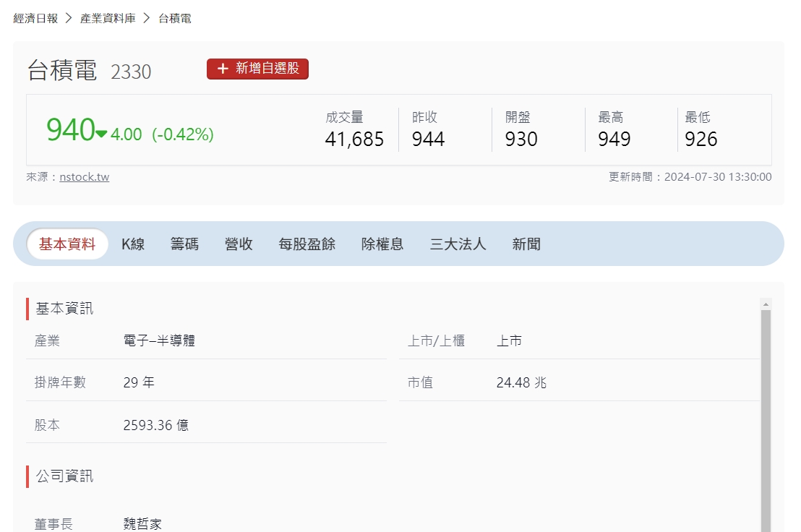
Task: Click the 電子–半導體 industry value
Action: (x=159, y=340)
